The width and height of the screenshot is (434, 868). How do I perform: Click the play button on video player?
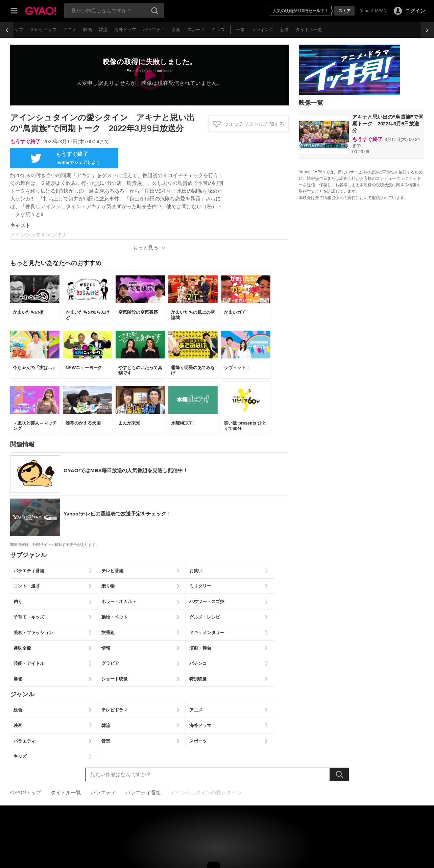pyautogui.click(x=149, y=75)
